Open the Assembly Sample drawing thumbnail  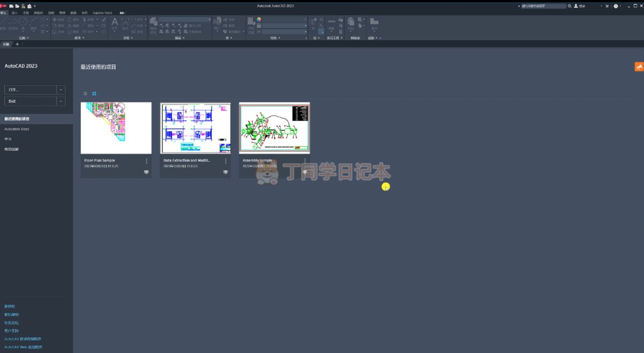pyautogui.click(x=274, y=129)
